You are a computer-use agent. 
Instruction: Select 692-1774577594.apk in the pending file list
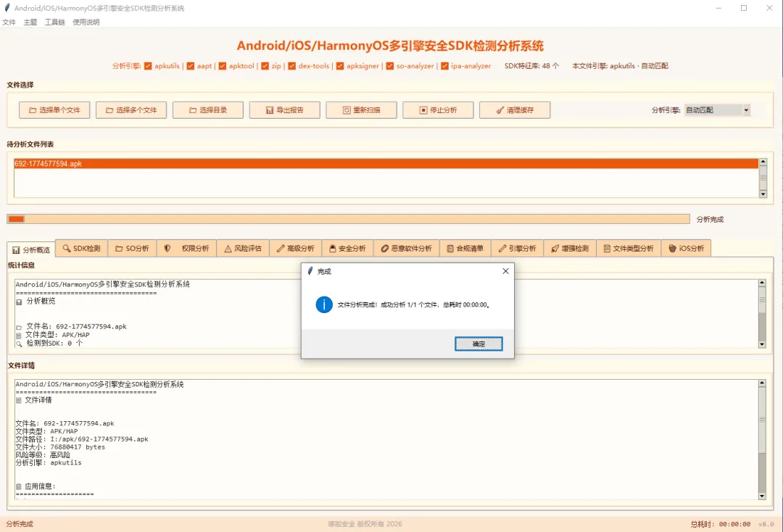pyautogui.click(x=386, y=164)
